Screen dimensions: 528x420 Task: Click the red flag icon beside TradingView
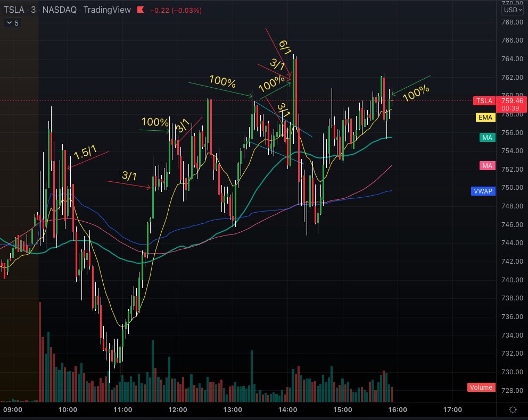[141, 10]
